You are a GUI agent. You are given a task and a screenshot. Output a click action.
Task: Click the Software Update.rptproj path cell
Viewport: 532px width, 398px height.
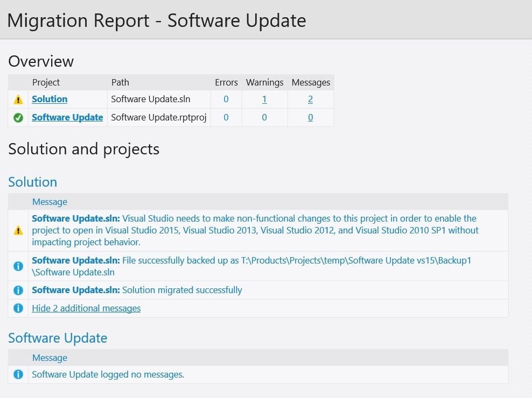[159, 117]
